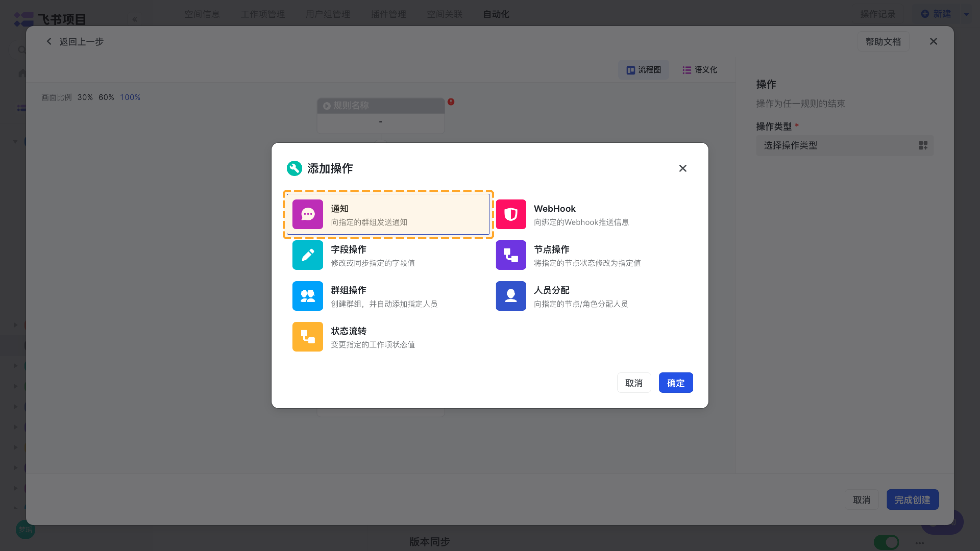Viewport: 980px width, 551px height.
Task: Select the 人员分配 person icon
Action: pyautogui.click(x=510, y=296)
